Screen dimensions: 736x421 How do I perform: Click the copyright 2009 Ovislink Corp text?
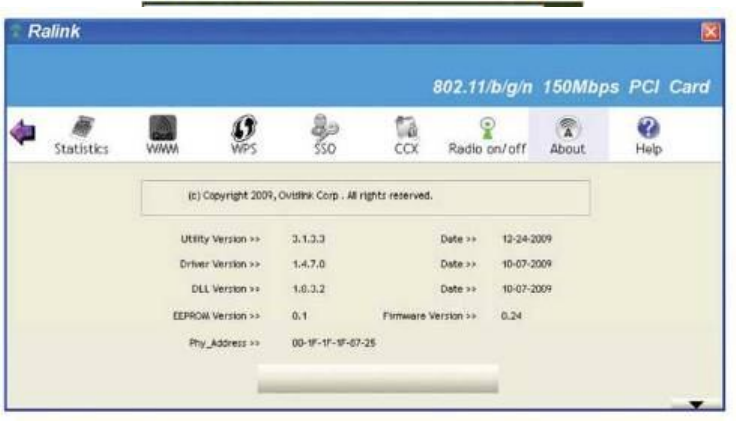[310, 196]
